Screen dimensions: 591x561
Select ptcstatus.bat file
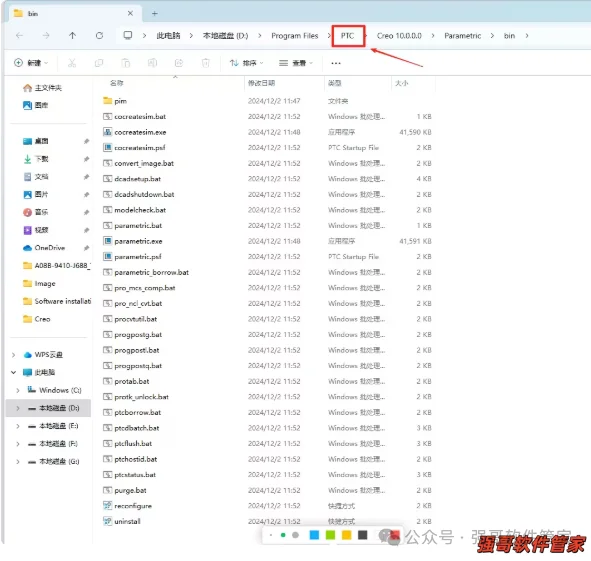(x=129, y=475)
